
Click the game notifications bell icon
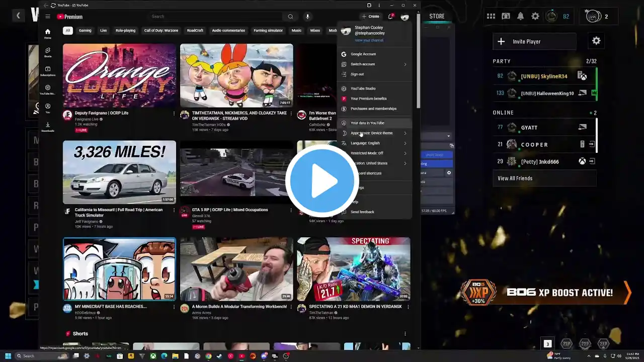(521, 17)
